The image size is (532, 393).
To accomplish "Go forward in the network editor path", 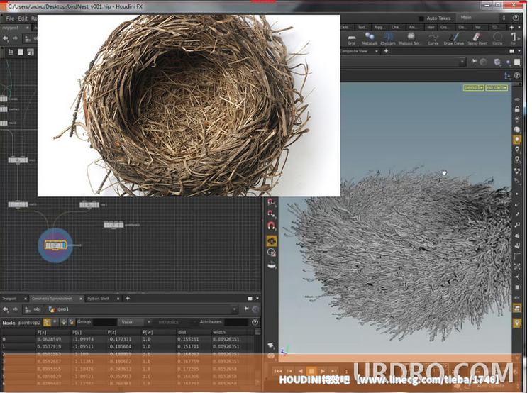I will click(15, 39).
